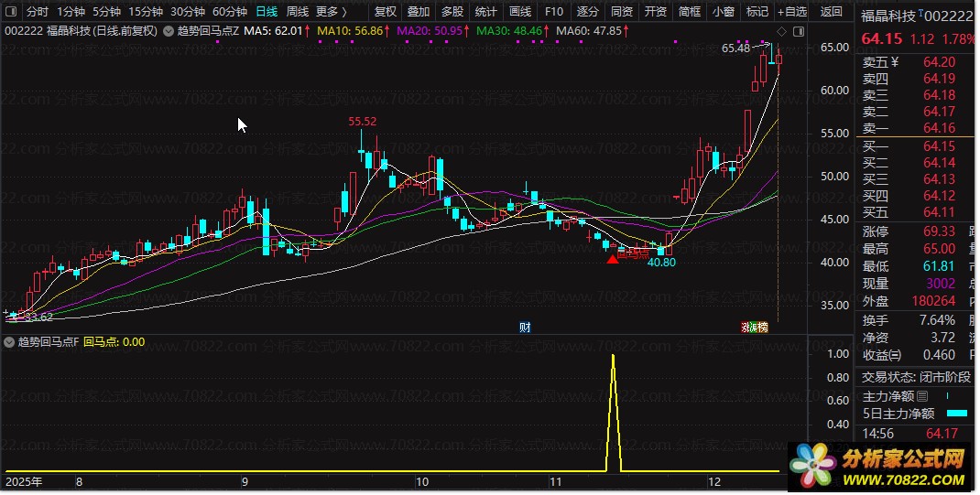
Task: Click the 交易状态: 闭市阶段 status
Action: 916,378
